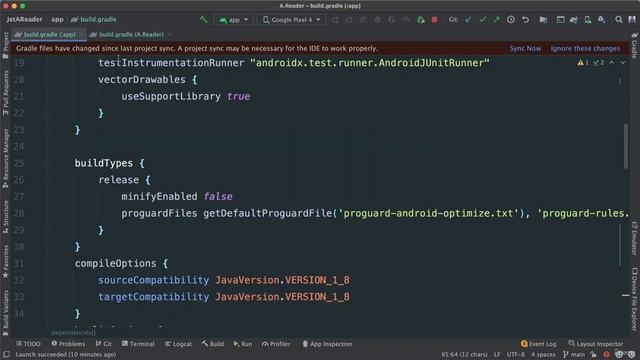The image size is (640, 360).
Task: Click the Git Commit green checkmark
Action: [x=482, y=20]
